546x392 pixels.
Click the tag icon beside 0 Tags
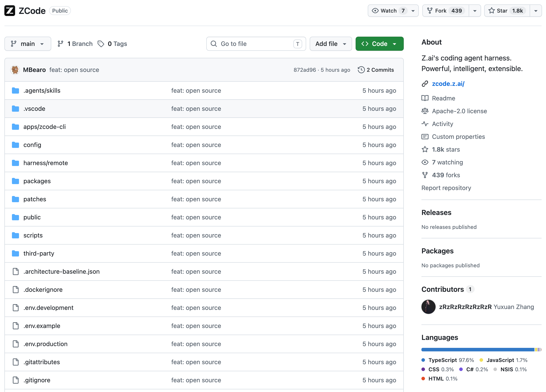(x=101, y=44)
